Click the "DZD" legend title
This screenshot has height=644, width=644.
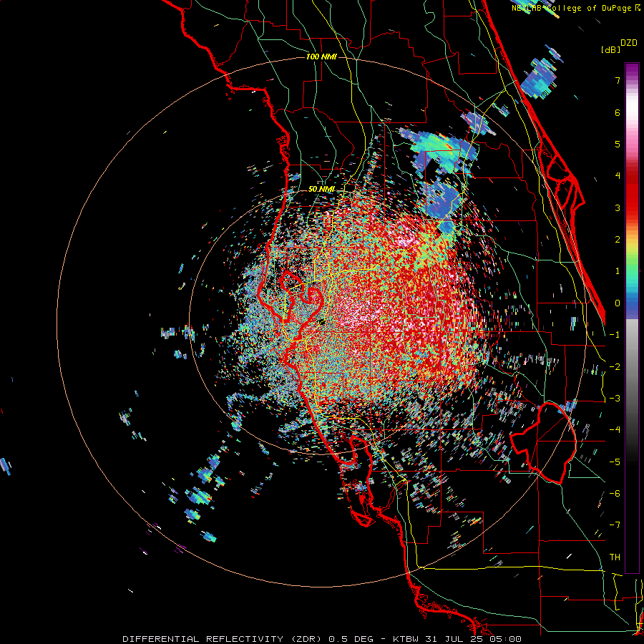click(629, 43)
